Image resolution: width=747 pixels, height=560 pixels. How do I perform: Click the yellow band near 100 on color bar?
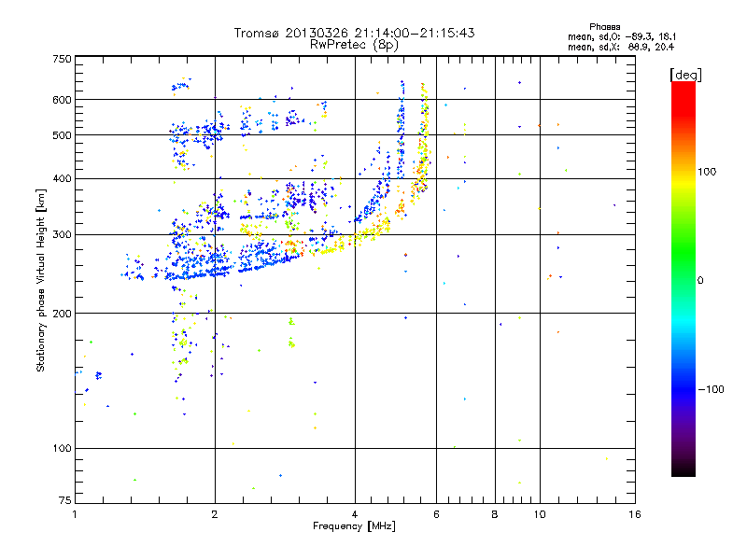coord(684,173)
